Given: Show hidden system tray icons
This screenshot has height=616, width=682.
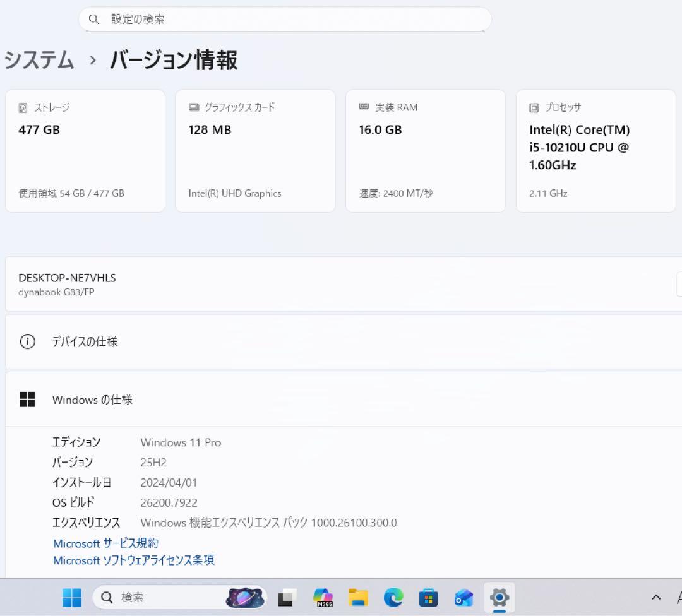Looking at the screenshot, I should pyautogui.click(x=656, y=598).
